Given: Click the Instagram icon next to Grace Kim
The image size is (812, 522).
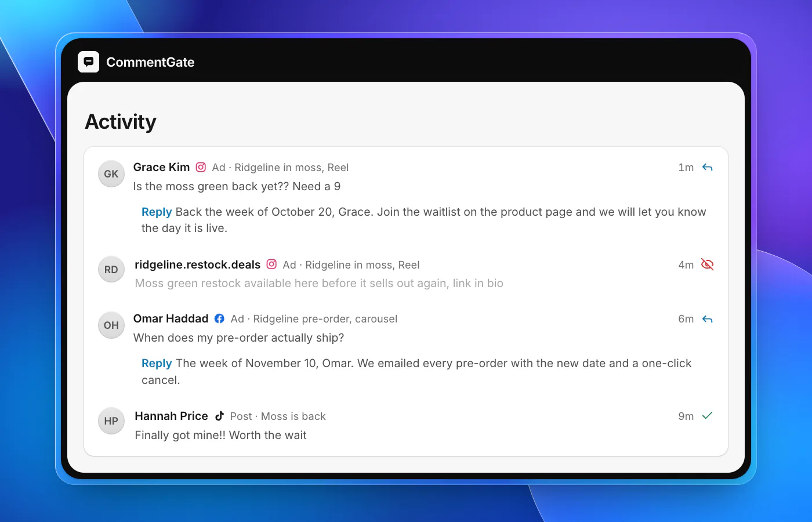Looking at the screenshot, I should click(201, 167).
